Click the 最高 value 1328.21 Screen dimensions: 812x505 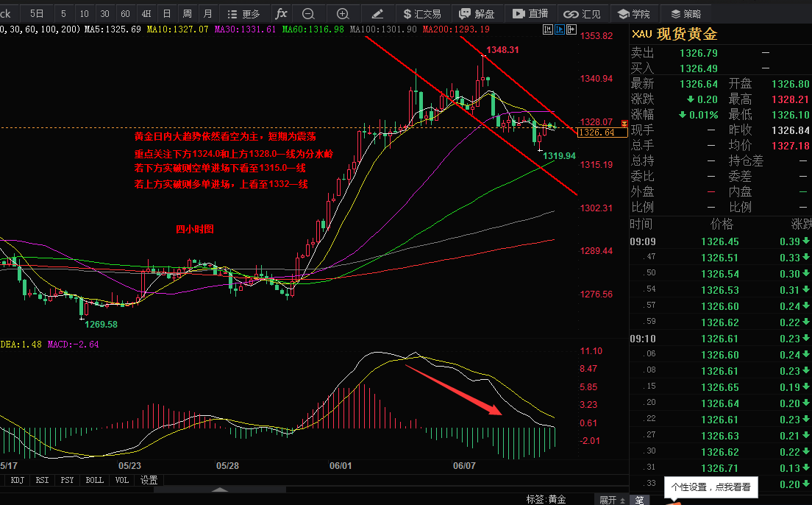pos(790,99)
